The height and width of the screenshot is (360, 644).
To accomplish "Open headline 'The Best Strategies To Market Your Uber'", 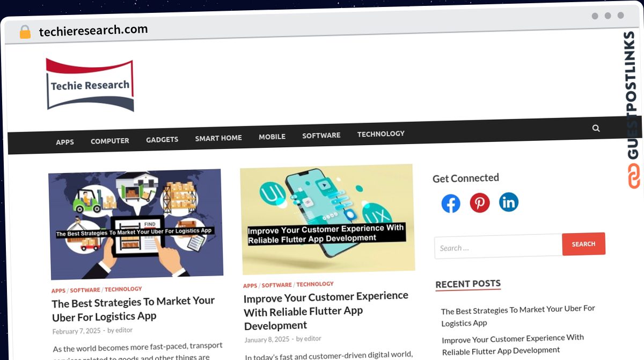I will [x=133, y=309].
